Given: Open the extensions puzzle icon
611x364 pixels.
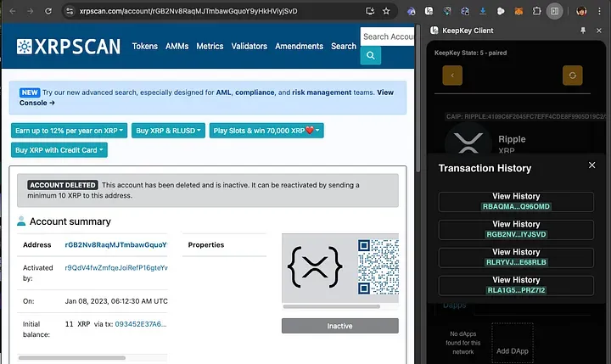Looking at the screenshot, I should 536,11.
